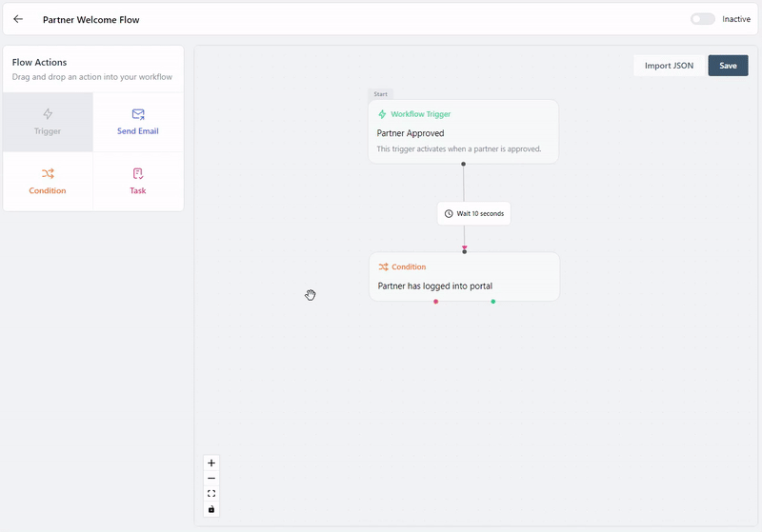Screen dimensions: 762x532
Task: Fit view using the fullscreen icon
Action: pyautogui.click(x=211, y=494)
